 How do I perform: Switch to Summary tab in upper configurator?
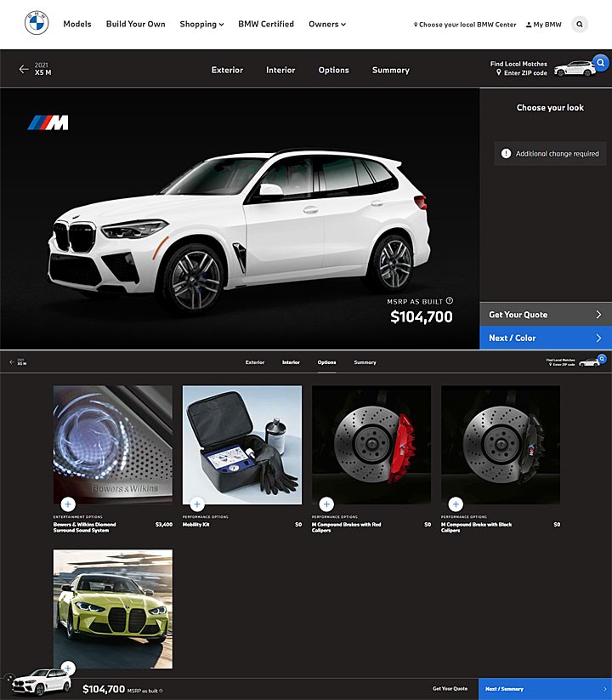391,70
